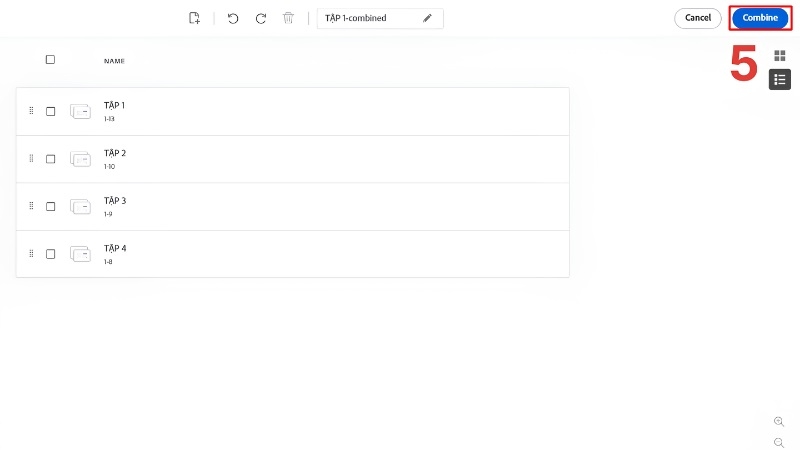Click the add files icon
Screen dimensions: 800x450
[x=194, y=18]
